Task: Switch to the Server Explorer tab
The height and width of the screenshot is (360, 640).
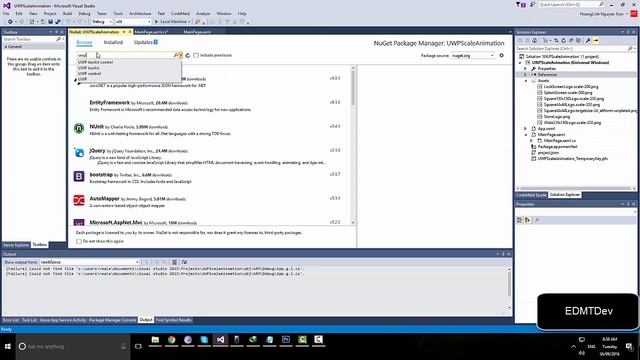Action: click(16, 245)
